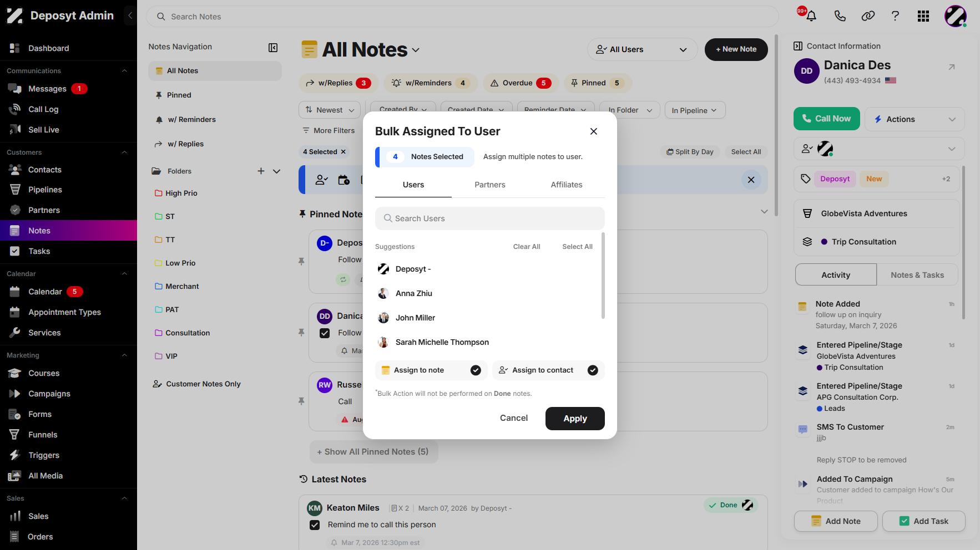Image resolution: width=980 pixels, height=550 pixels.
Task: Open the Notes & Tasks tab
Action: point(917,275)
